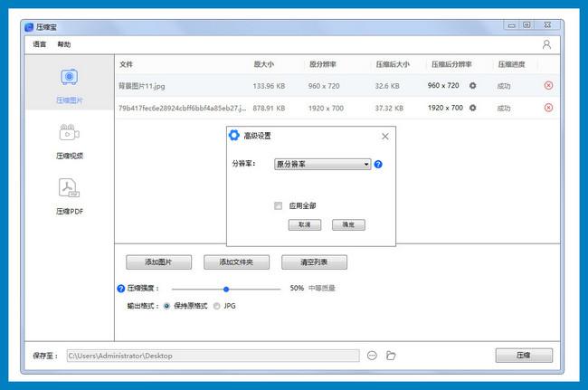Switch to 压缩视频 video compression
Image resolution: width=588 pixels, height=390 pixels.
[70, 142]
